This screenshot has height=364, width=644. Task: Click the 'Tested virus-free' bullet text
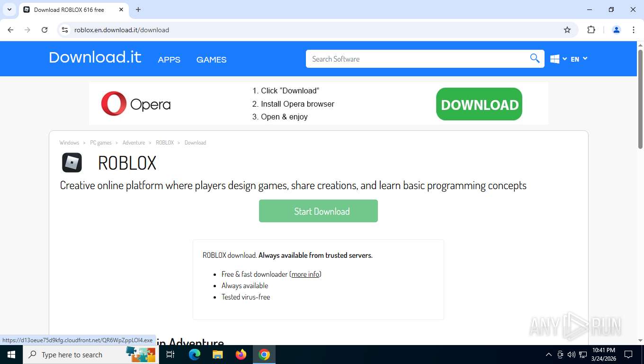pos(246,297)
